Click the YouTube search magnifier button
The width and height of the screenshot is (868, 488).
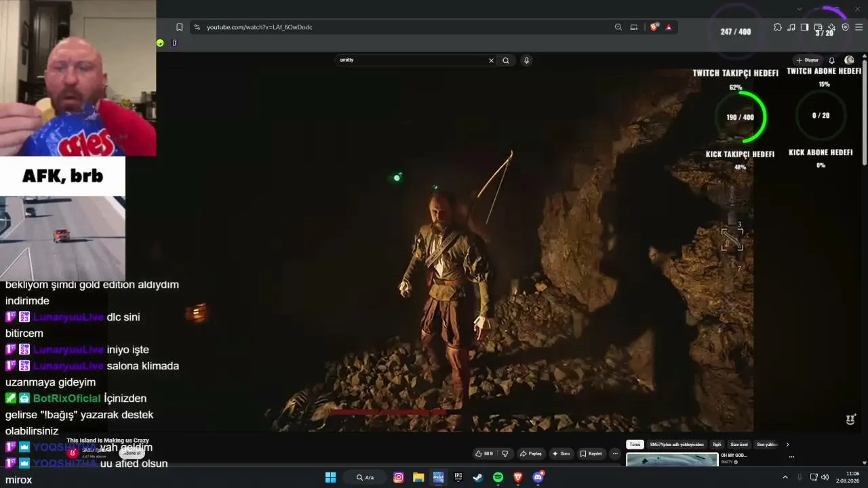506,60
